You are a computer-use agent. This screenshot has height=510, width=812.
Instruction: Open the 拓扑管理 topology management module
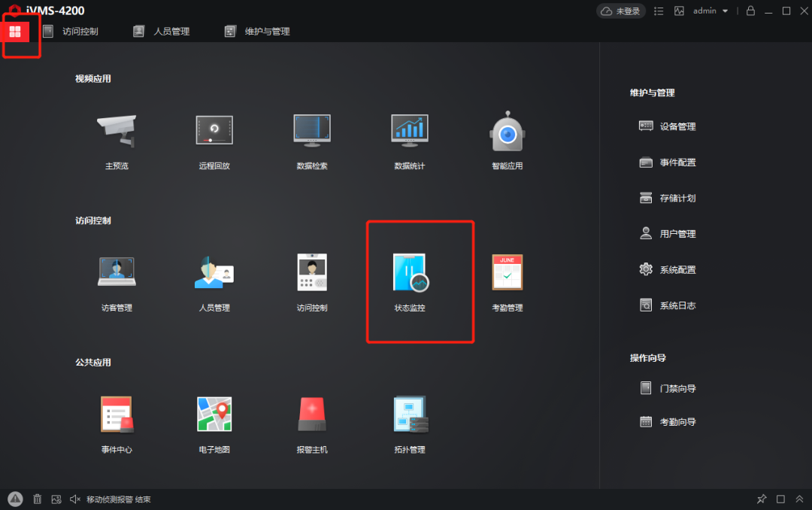[x=409, y=423]
